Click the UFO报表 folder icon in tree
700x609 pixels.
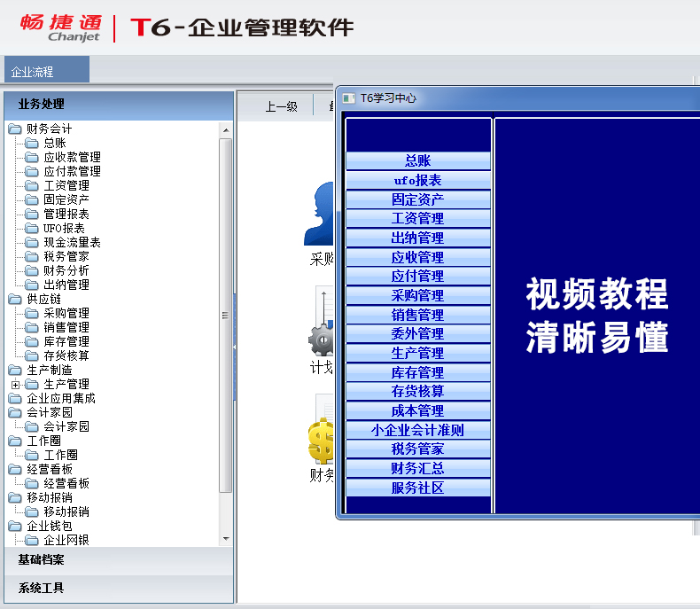pyautogui.click(x=32, y=228)
